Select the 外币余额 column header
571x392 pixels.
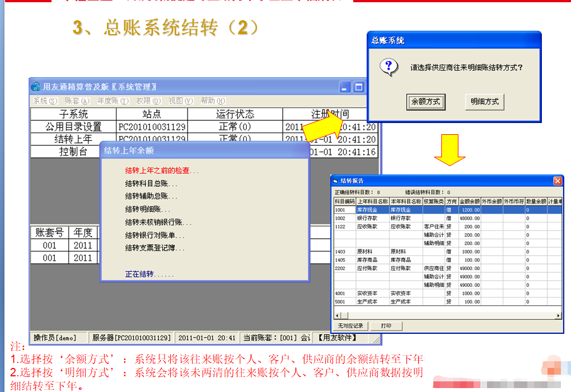492,201
